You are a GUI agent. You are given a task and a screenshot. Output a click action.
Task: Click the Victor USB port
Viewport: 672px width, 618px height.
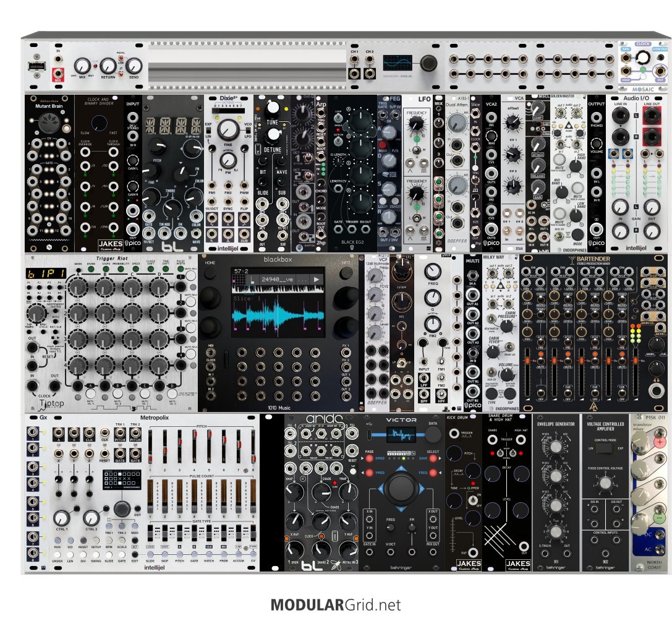point(370,435)
